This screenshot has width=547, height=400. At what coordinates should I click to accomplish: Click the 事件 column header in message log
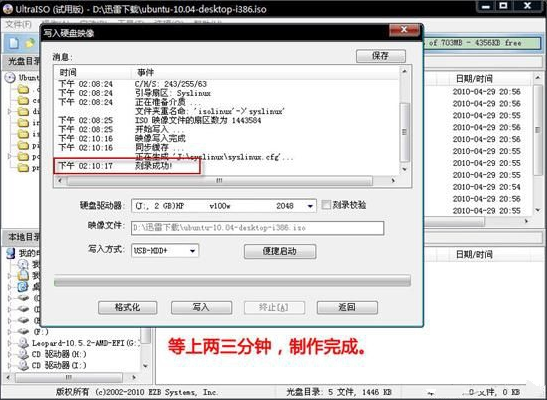(145, 73)
